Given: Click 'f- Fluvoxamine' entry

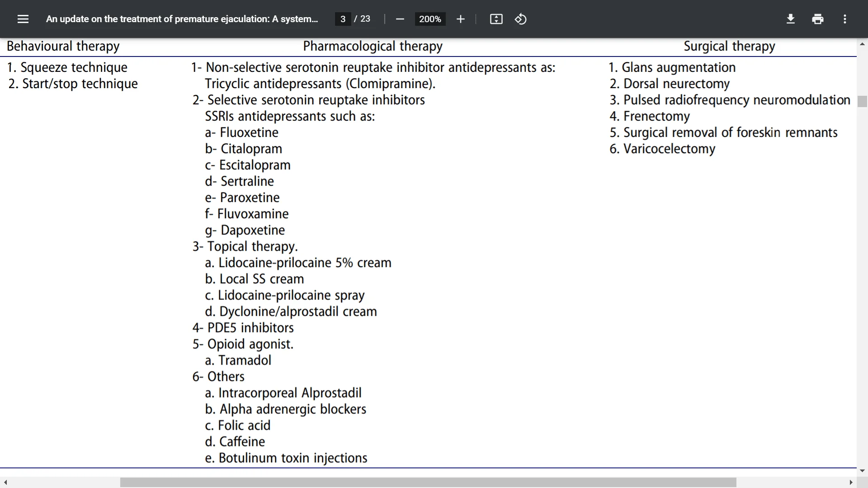Looking at the screenshot, I should click(247, 214).
